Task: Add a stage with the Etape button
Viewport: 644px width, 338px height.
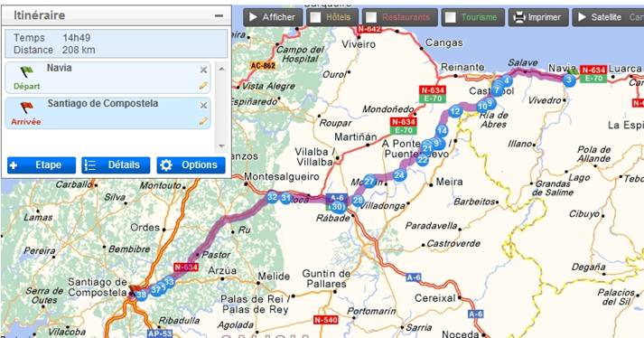Action: 42,165
